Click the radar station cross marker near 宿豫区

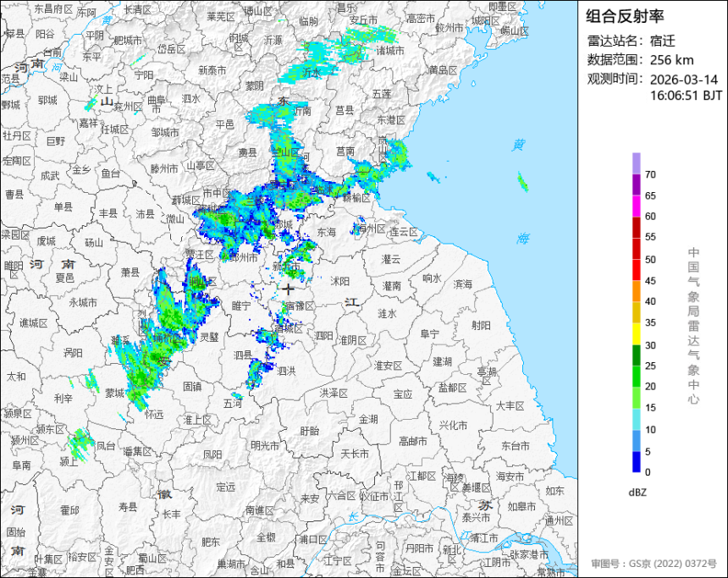click(x=289, y=289)
